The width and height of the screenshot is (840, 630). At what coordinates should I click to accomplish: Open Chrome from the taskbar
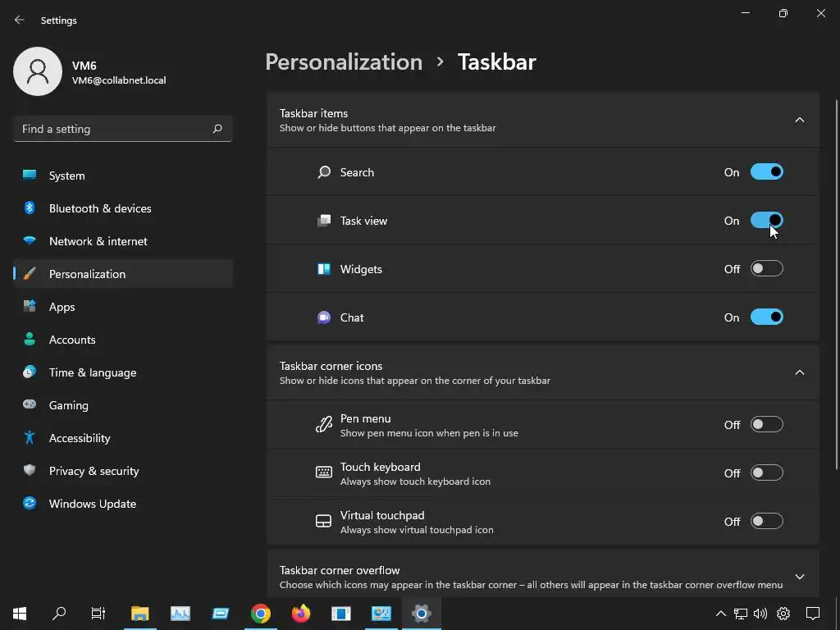(x=260, y=613)
